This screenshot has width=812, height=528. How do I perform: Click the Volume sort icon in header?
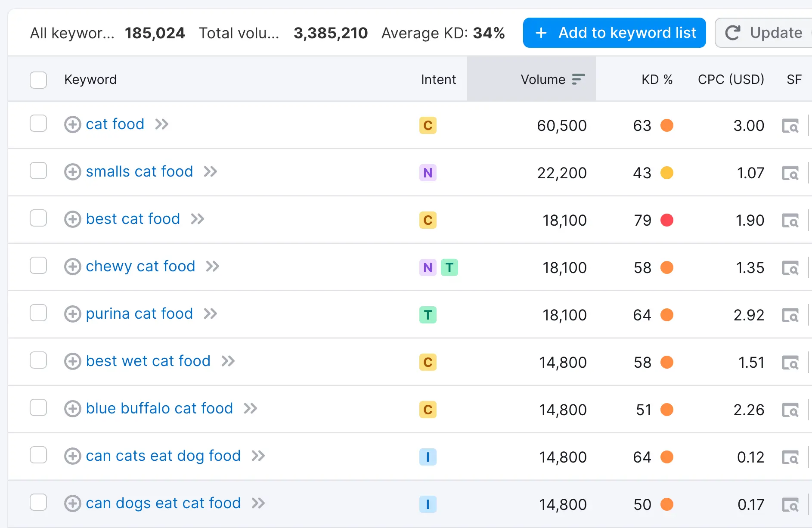click(578, 79)
